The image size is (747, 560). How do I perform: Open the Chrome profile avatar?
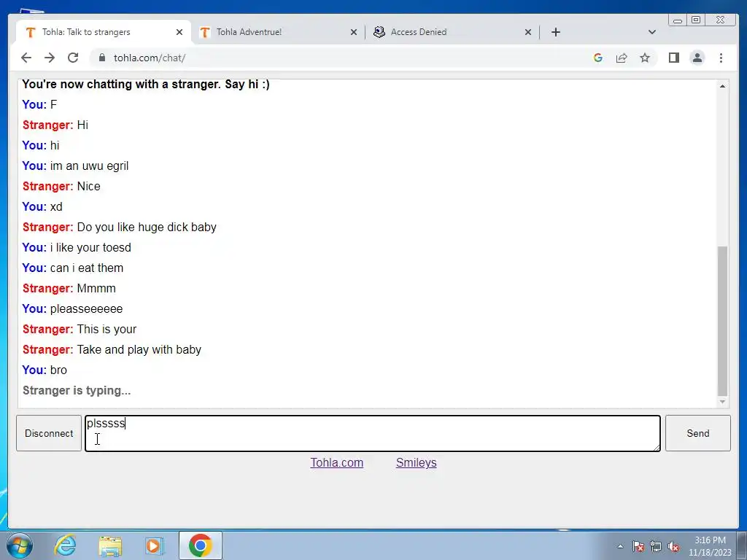point(697,58)
